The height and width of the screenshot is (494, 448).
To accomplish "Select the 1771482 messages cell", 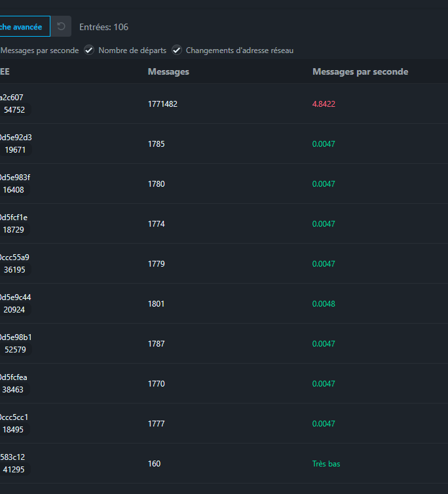I will (162, 104).
